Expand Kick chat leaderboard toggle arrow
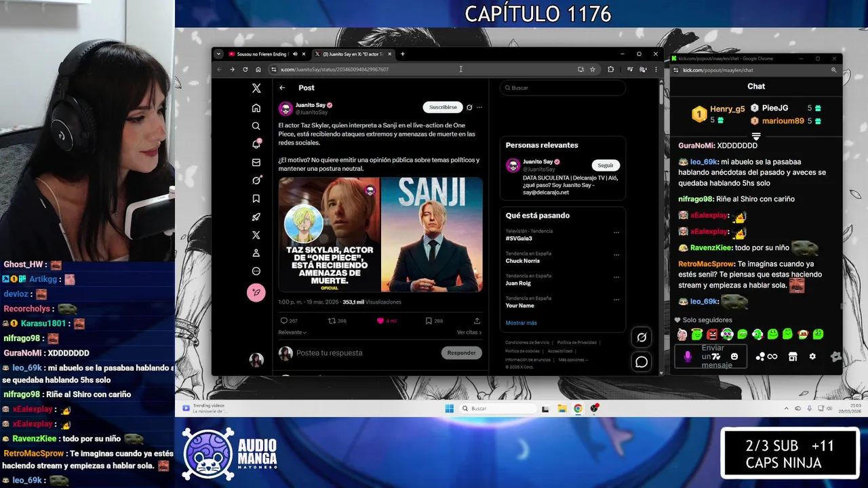The height and width of the screenshot is (488, 868). tap(756, 136)
